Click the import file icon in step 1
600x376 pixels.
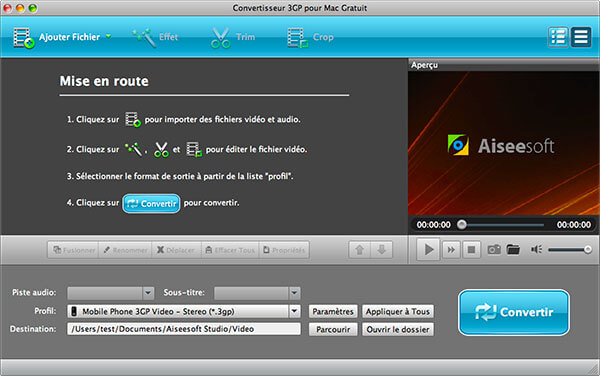pos(133,119)
